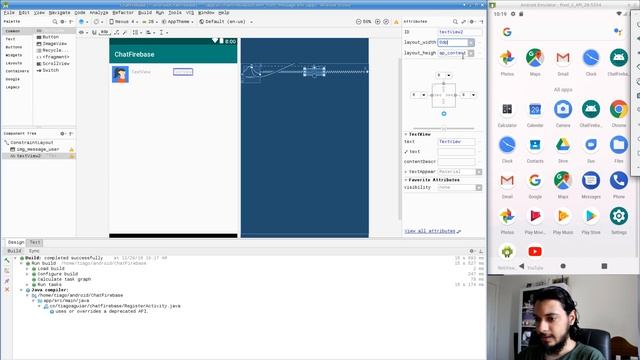Open the layout_height value dropdown arrow
This screenshot has height=360, width=640.
point(471,53)
